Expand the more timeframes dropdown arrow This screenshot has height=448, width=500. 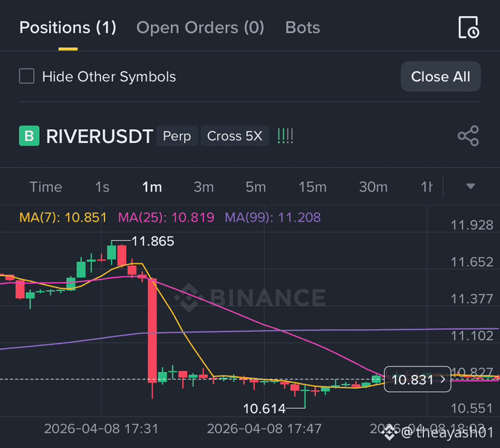click(x=470, y=186)
